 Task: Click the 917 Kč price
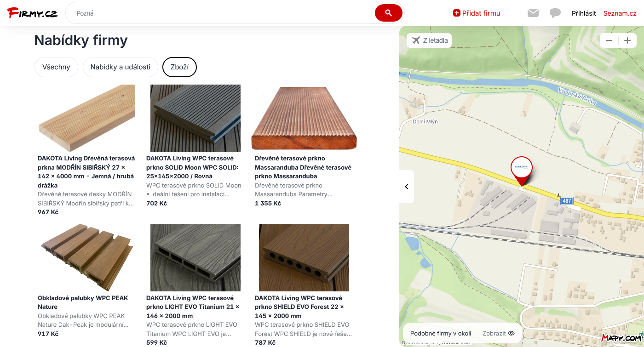48,334
